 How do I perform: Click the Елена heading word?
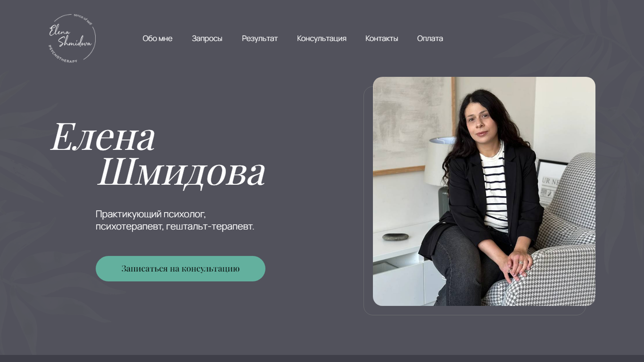103,137
